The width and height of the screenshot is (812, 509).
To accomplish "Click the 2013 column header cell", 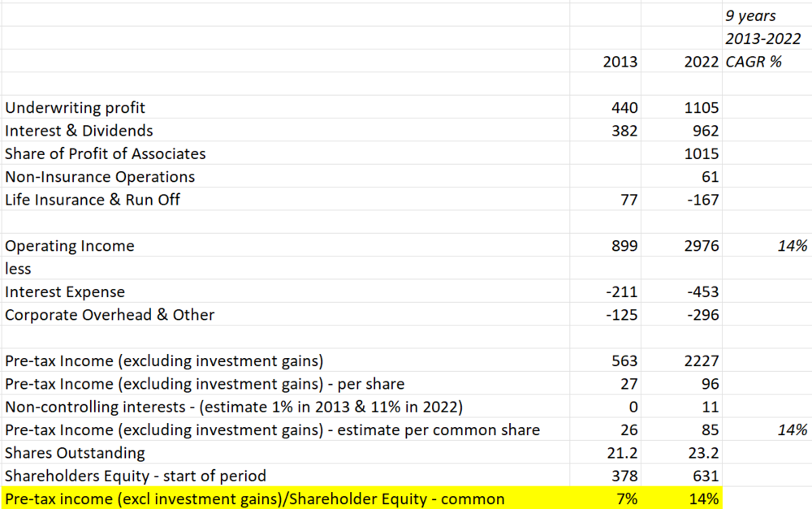I will tap(606, 61).
